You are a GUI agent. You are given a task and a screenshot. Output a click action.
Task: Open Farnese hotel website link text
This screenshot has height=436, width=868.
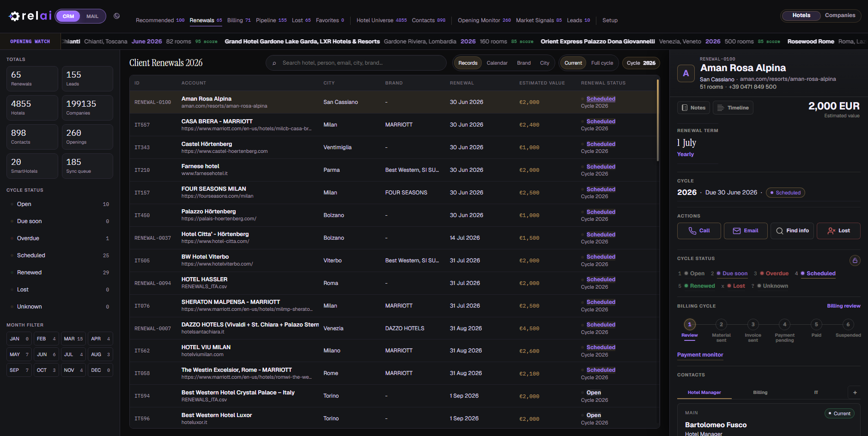[205, 174]
